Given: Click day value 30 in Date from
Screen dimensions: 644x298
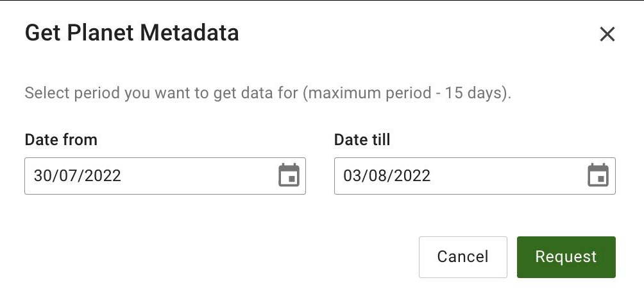Looking at the screenshot, I should pyautogui.click(x=42, y=175).
